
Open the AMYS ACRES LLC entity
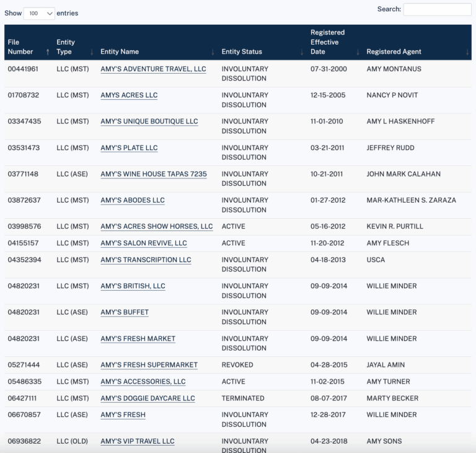(x=129, y=95)
